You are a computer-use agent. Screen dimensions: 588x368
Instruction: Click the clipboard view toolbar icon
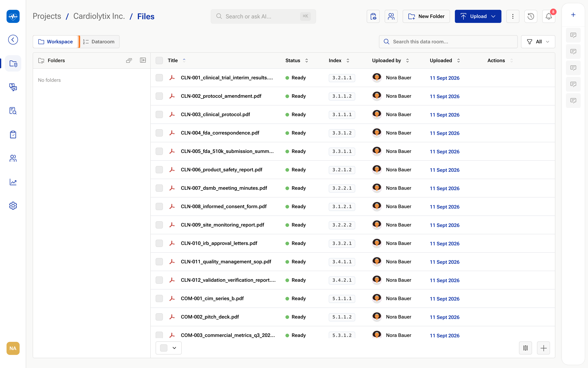pyautogui.click(x=373, y=16)
